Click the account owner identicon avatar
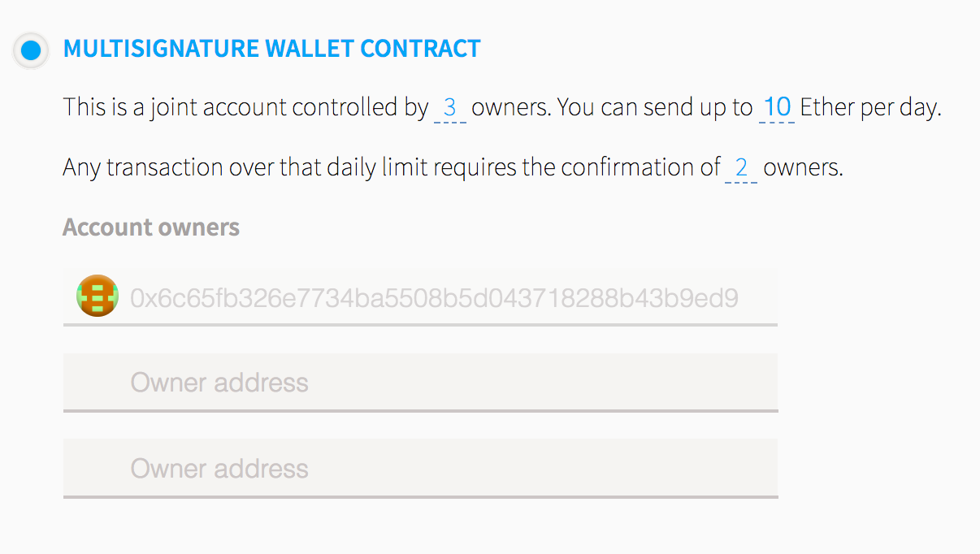This screenshot has width=980, height=554. (x=98, y=296)
